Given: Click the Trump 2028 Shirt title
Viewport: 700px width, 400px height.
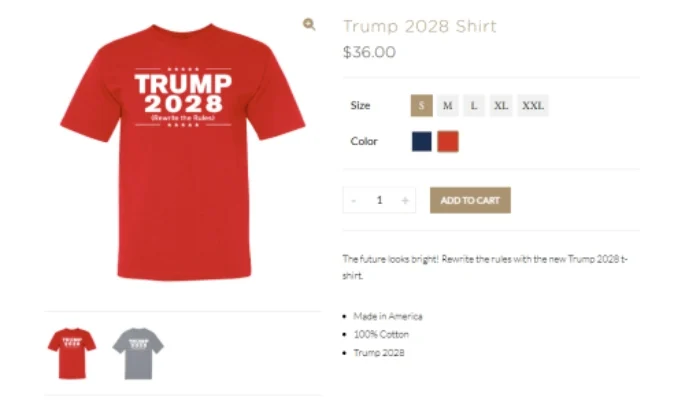Looking at the screenshot, I should tap(420, 26).
